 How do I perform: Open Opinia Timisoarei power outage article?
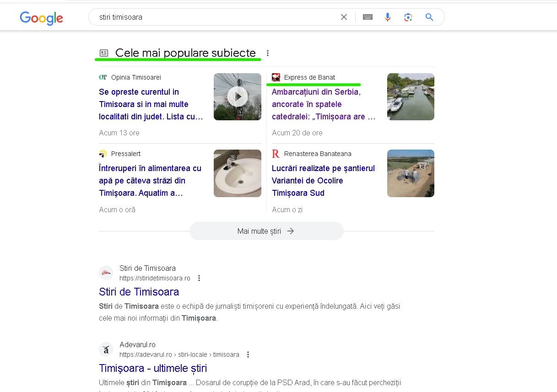(151, 104)
